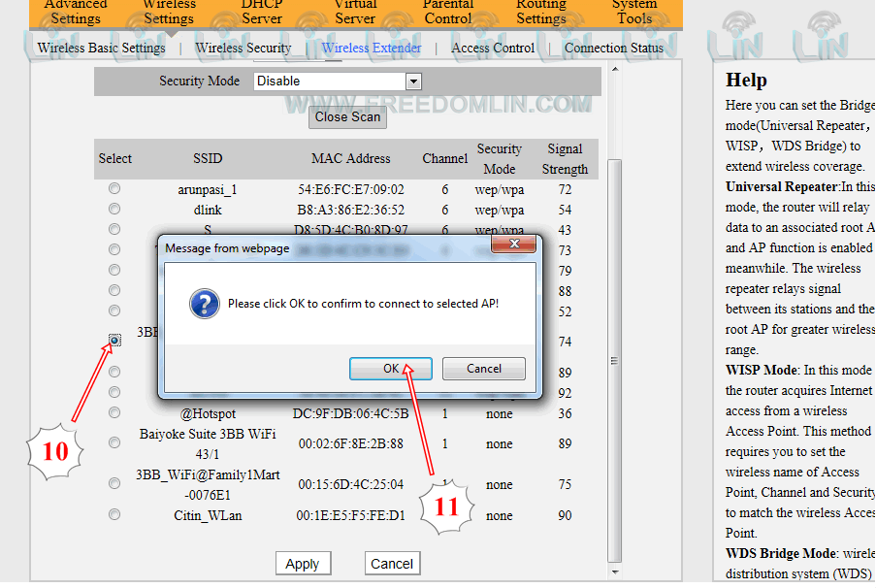The image size is (876, 588).
Task: Switch to Connection Status tab
Action: click(x=614, y=49)
